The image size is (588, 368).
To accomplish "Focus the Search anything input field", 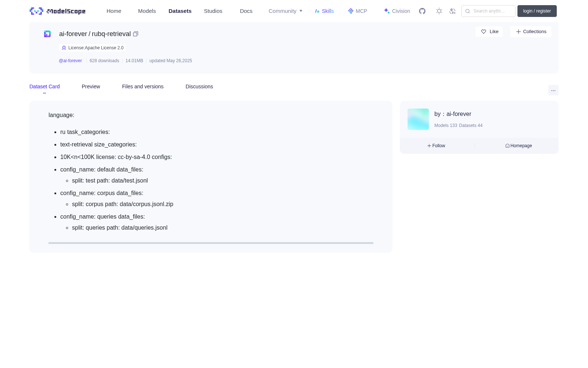I will [x=488, y=11].
